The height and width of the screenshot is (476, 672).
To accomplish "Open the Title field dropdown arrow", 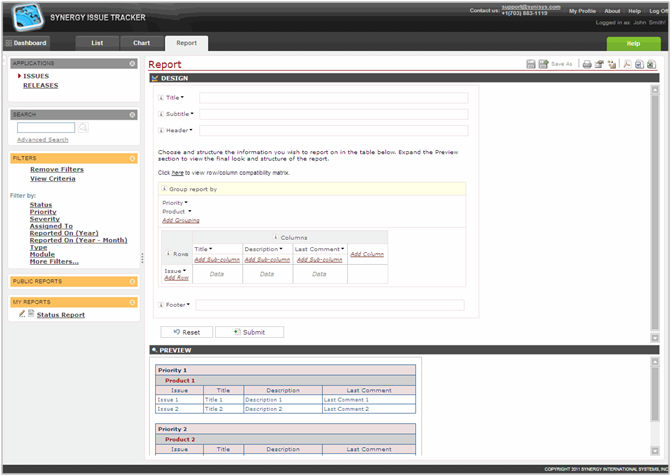I will 183,97.
